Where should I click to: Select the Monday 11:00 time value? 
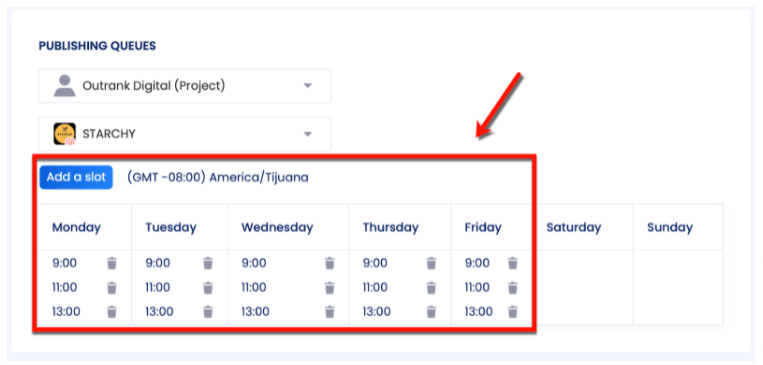[x=65, y=288]
